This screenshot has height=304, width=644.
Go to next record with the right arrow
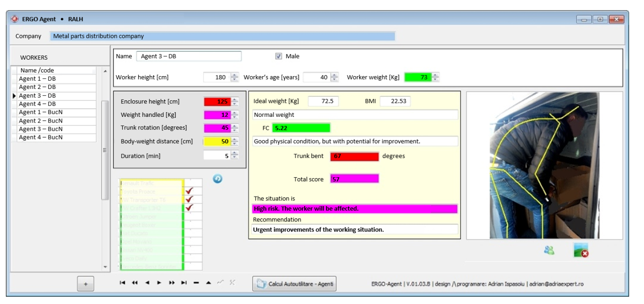[x=159, y=283]
